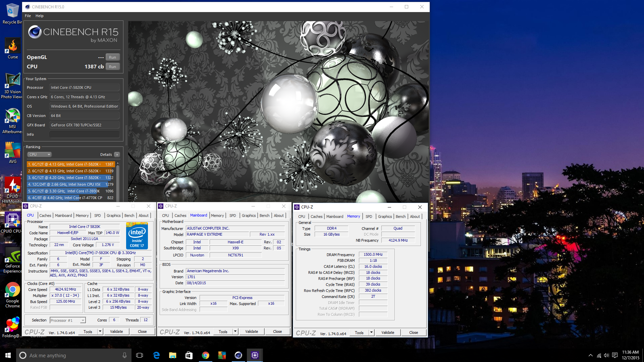The image size is (644, 362).
Task: Open Tools dropdown arrow in right CPU-Z
Action: (371, 333)
